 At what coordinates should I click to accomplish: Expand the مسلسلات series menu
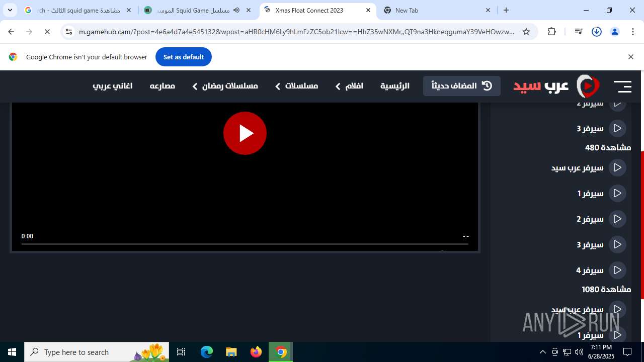(296, 86)
